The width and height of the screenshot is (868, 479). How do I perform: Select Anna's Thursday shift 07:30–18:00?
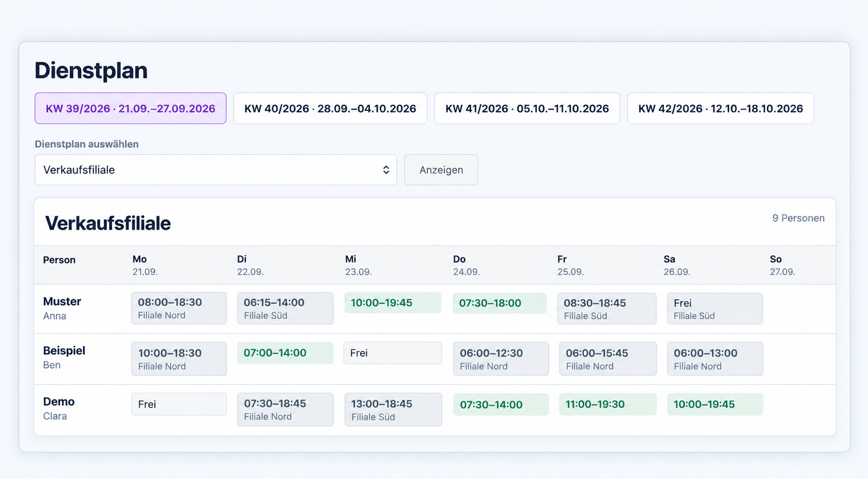point(500,303)
